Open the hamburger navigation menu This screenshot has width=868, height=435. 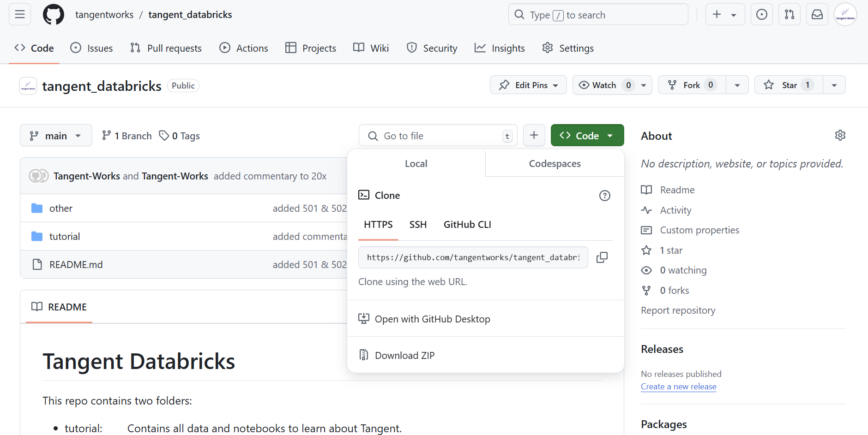20,15
